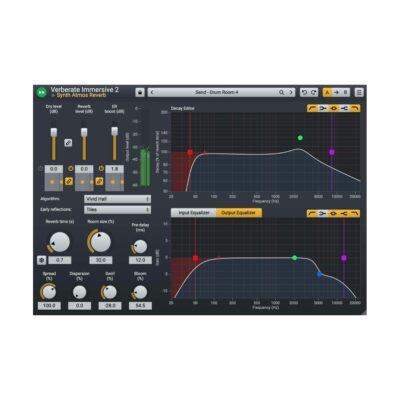Click the Swirl knob
Viewport: 400px width, 400px height.
point(110,292)
